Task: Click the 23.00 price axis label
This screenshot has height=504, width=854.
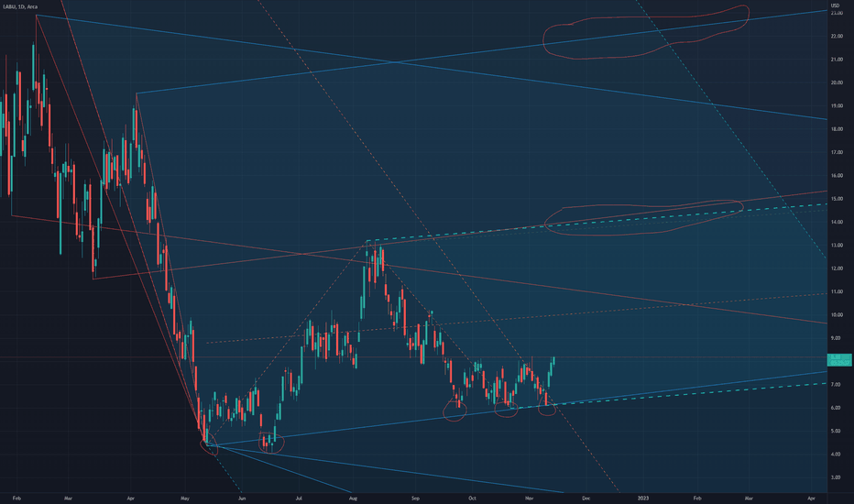Action: [837, 13]
